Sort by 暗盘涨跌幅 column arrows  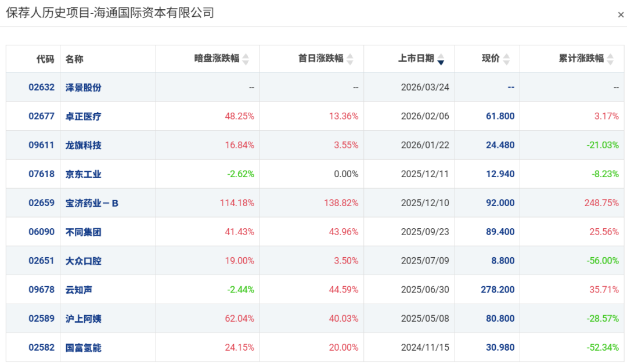coord(246,59)
